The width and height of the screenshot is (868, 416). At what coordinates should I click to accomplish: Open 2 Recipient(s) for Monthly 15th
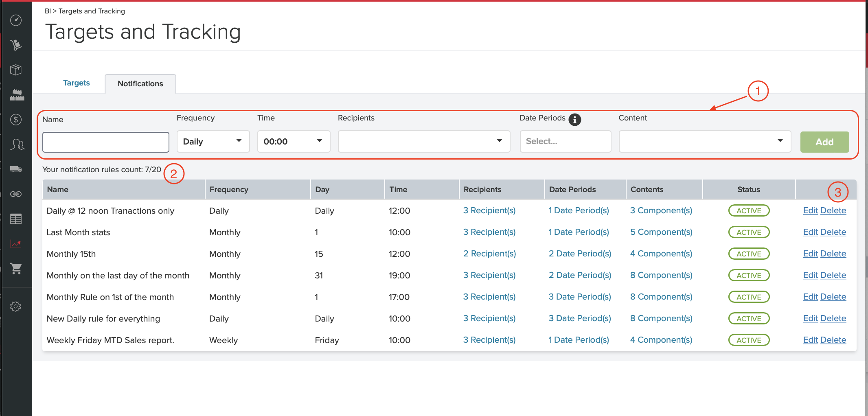pyautogui.click(x=489, y=254)
